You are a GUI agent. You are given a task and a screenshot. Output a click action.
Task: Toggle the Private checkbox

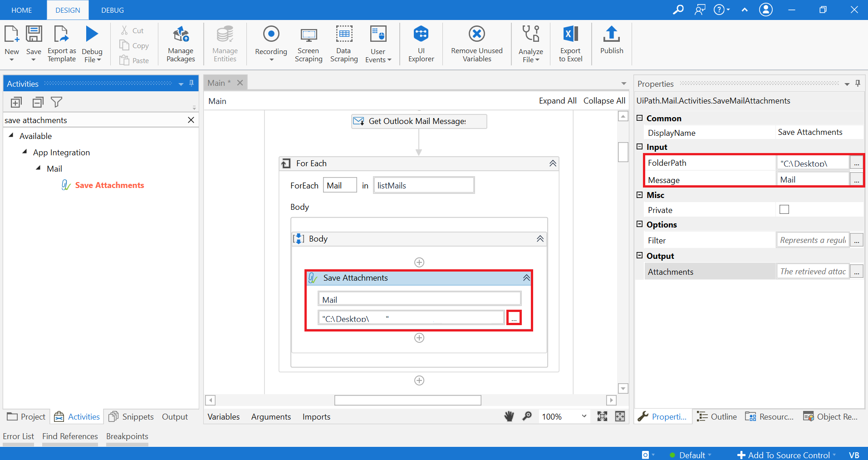[x=784, y=209]
